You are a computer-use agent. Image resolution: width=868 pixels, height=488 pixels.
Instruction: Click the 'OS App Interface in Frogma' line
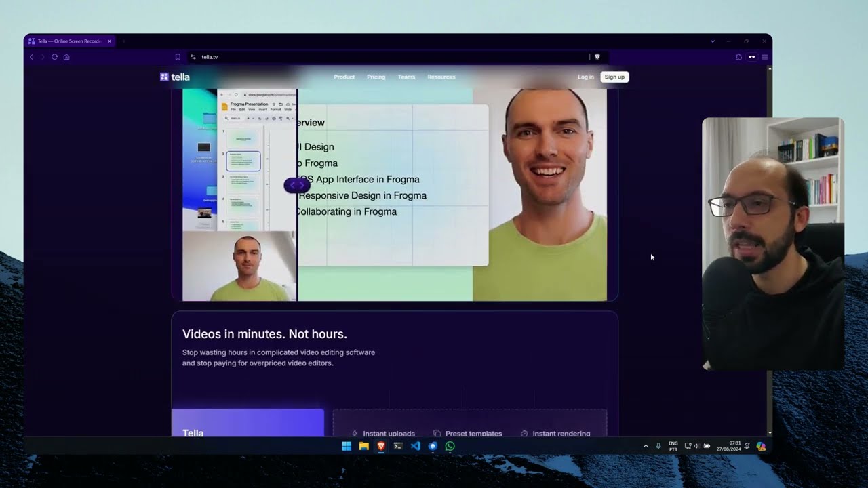pyautogui.click(x=359, y=179)
